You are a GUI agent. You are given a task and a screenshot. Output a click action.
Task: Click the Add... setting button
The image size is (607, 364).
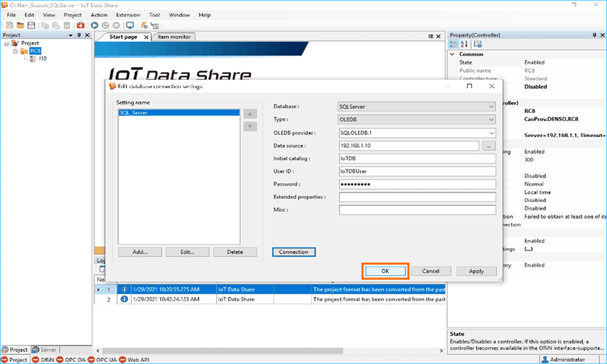pyautogui.click(x=140, y=252)
